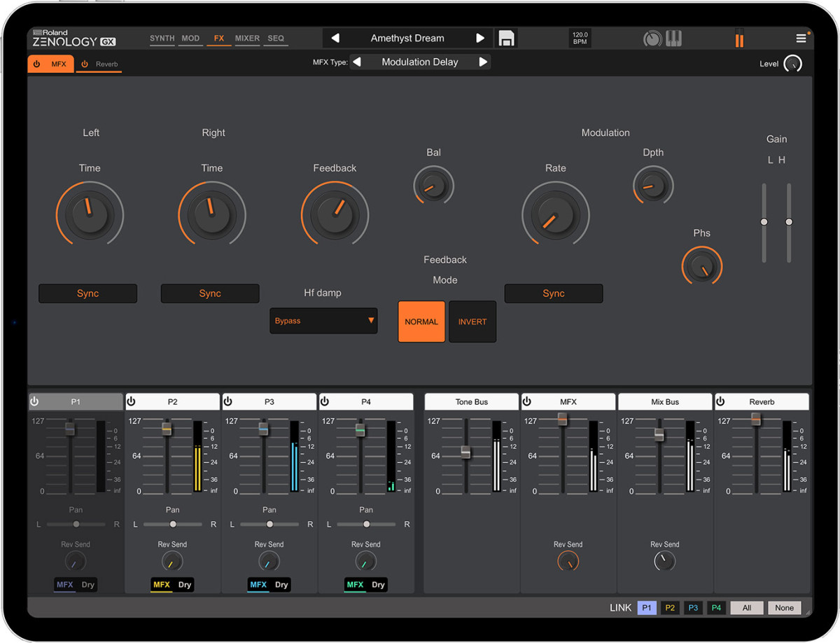
Task: Save the tone with the floppy disk icon
Action: coord(506,39)
